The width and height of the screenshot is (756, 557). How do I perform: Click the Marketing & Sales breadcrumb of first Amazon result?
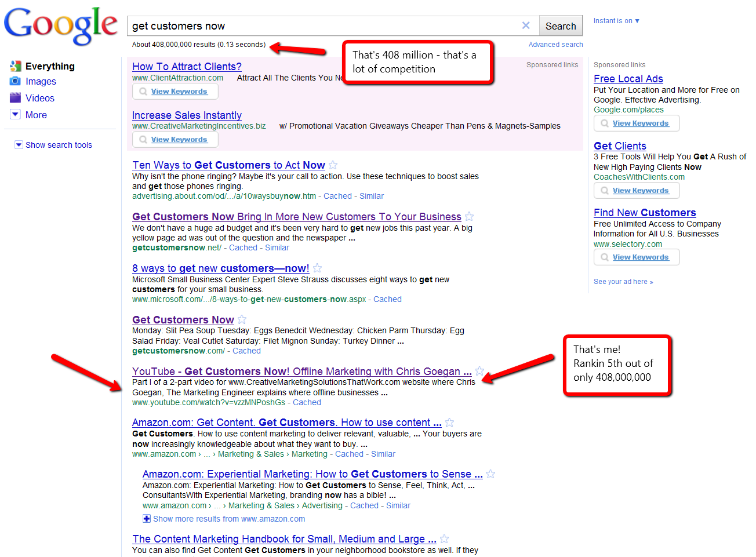pyautogui.click(x=251, y=454)
